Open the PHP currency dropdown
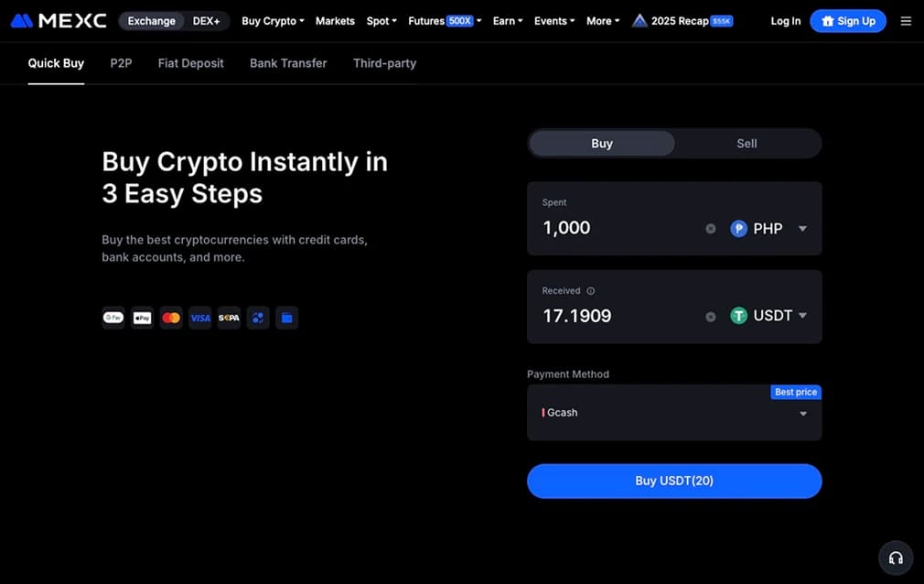Viewport: 924px width, 584px height. pos(768,228)
